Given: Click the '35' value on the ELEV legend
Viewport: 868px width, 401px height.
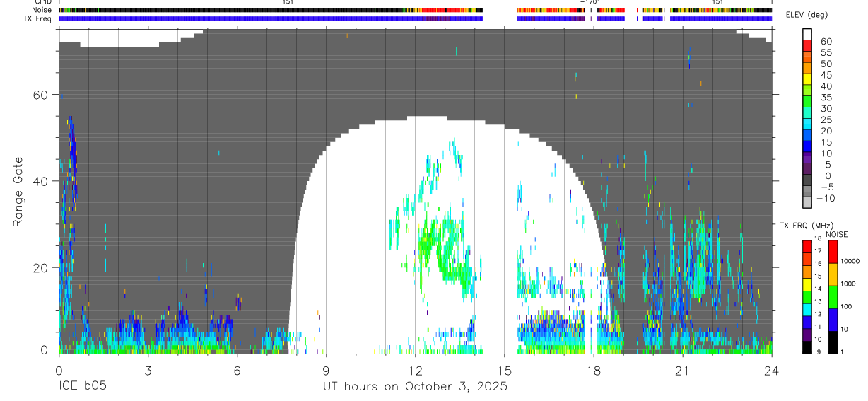Looking at the screenshot, I should coord(826,98).
